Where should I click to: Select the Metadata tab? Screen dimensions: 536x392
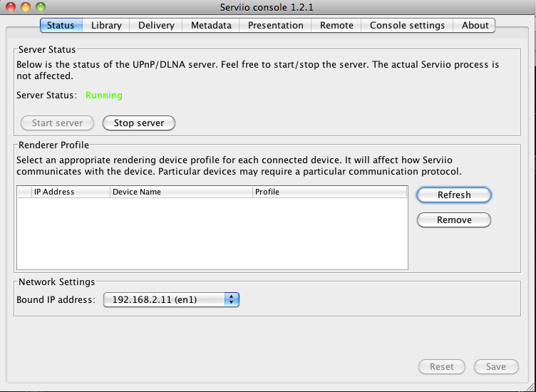coord(211,25)
